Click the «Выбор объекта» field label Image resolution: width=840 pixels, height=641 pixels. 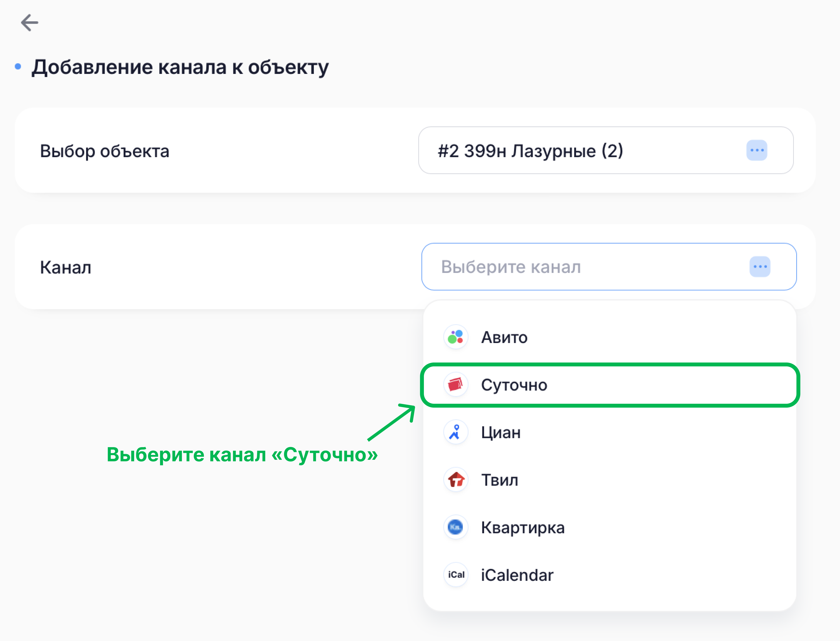coord(105,151)
